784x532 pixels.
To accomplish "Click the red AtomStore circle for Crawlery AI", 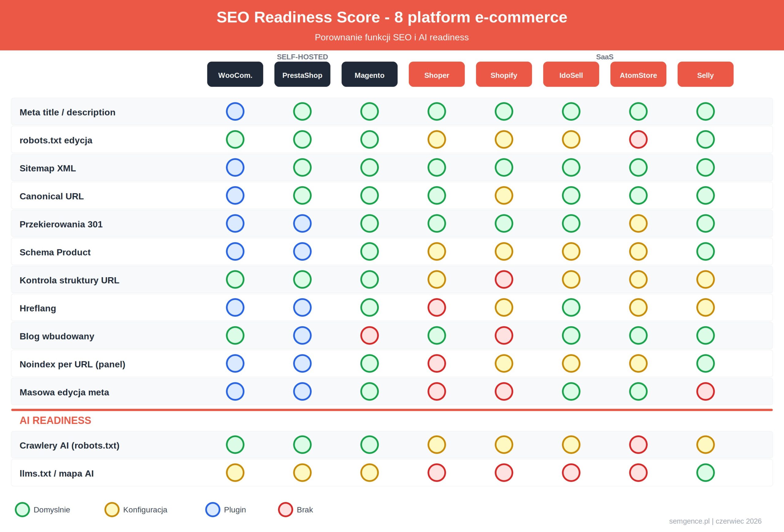I will point(638,445).
